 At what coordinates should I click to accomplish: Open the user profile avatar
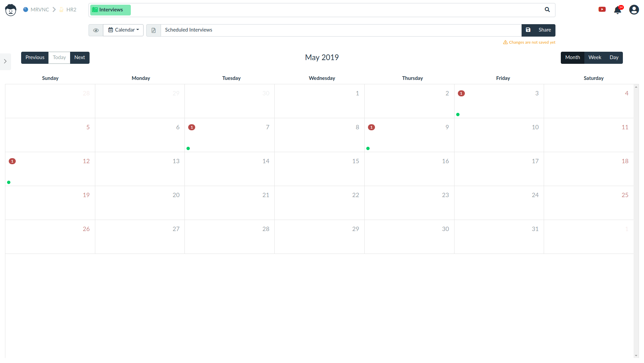(x=634, y=10)
